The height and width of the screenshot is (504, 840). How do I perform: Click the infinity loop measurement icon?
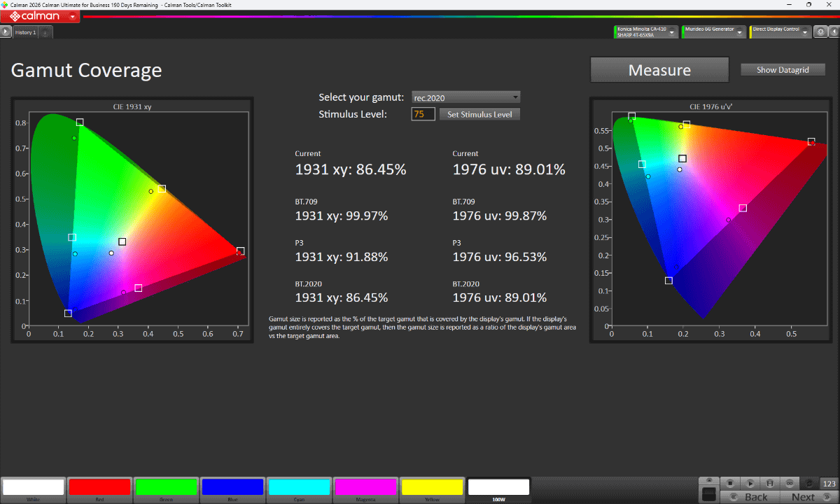[x=789, y=483]
